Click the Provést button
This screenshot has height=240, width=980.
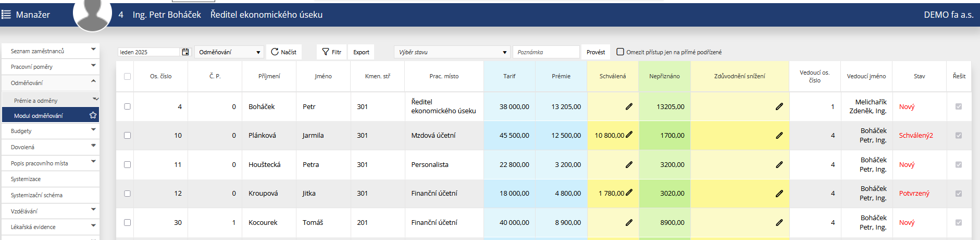coord(596,52)
